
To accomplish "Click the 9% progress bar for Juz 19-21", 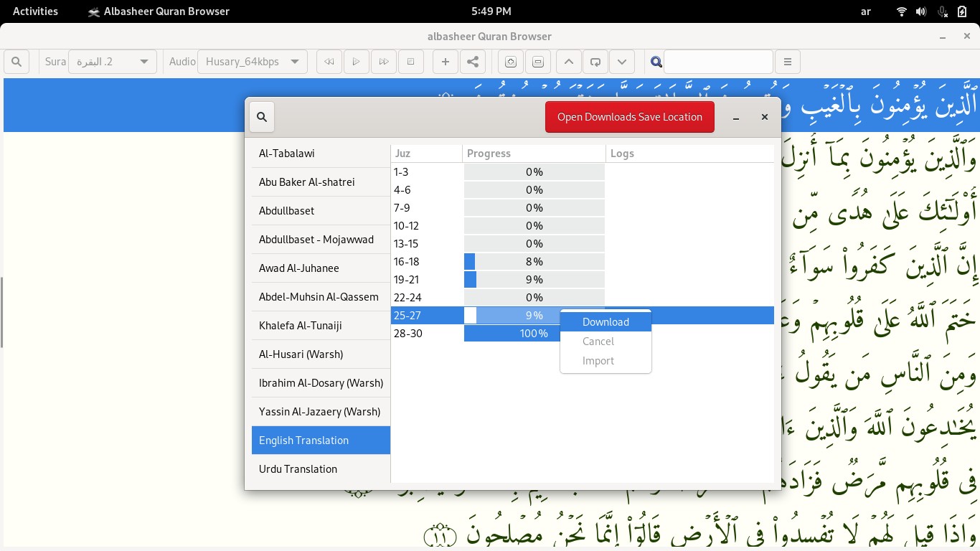I will click(534, 280).
